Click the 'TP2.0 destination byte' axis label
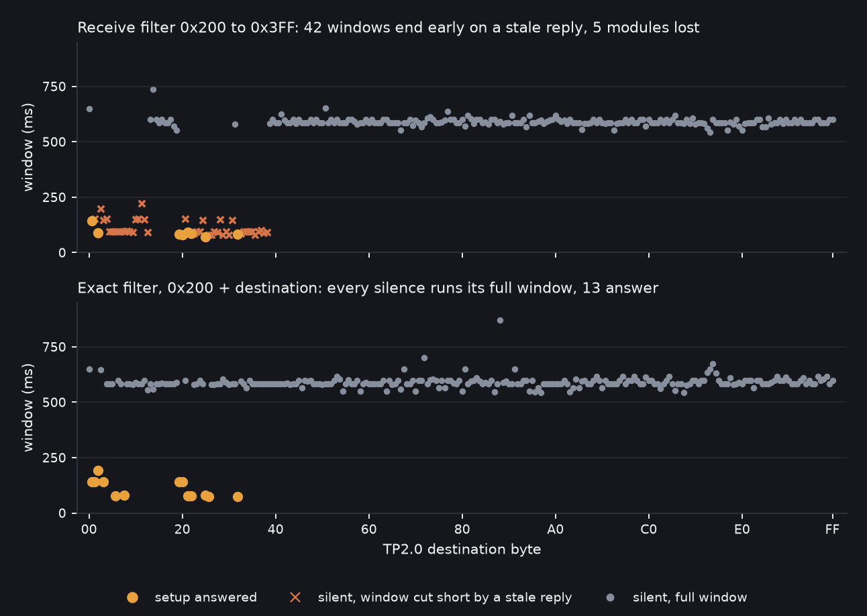The height and width of the screenshot is (616, 867). (462, 550)
